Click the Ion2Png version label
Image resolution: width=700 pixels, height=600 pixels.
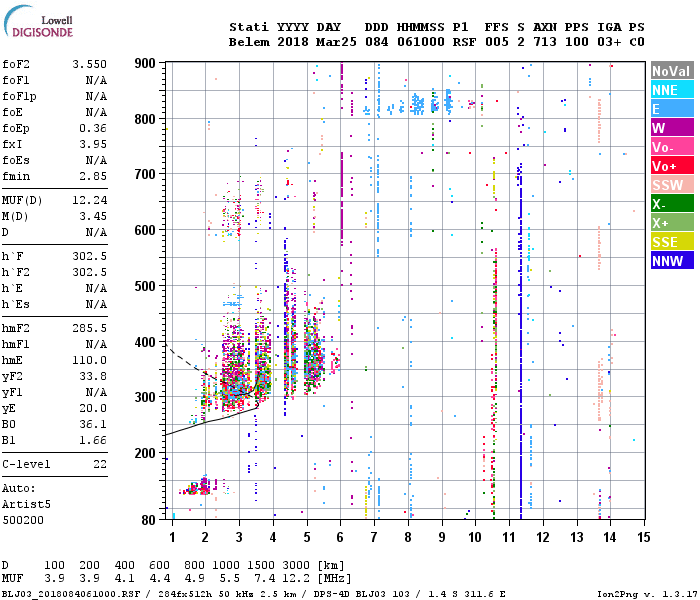[647, 594]
